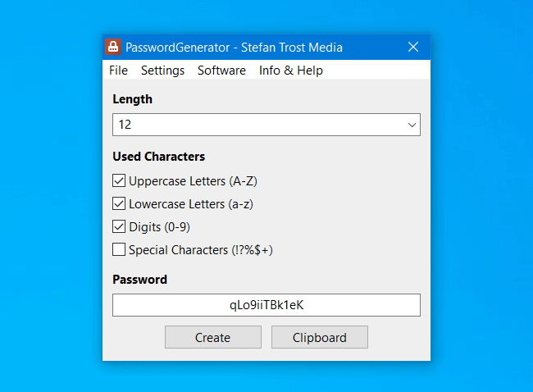
Task: Open the Software menu
Action: pyautogui.click(x=221, y=71)
